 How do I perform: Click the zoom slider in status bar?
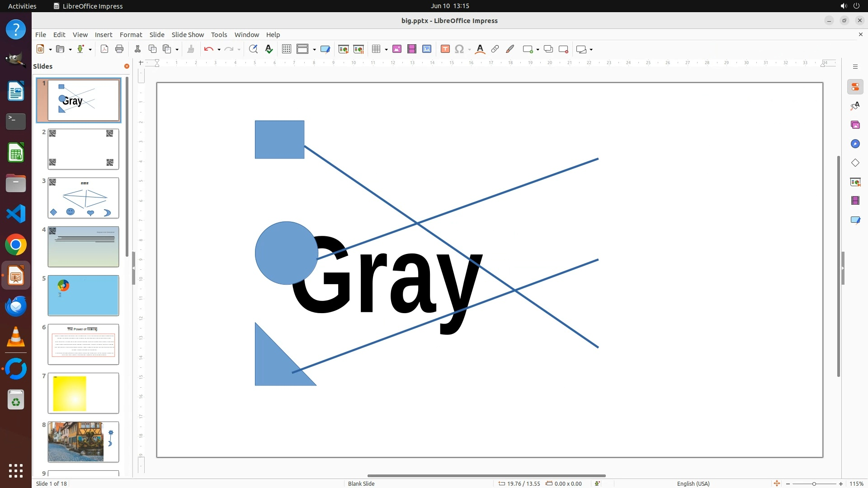coord(814,484)
